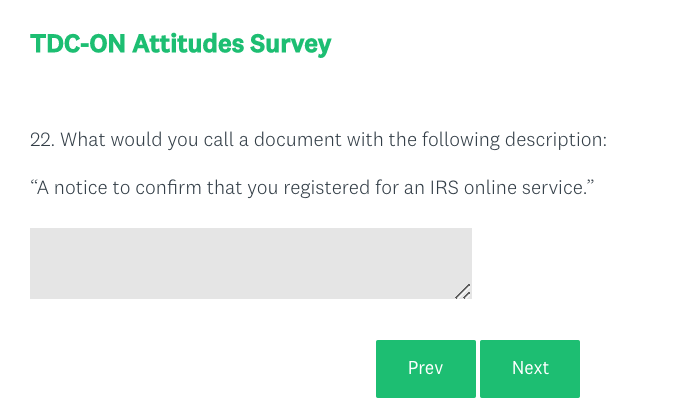Focus the answer field for question 22
The image size is (686, 420).
(x=250, y=263)
